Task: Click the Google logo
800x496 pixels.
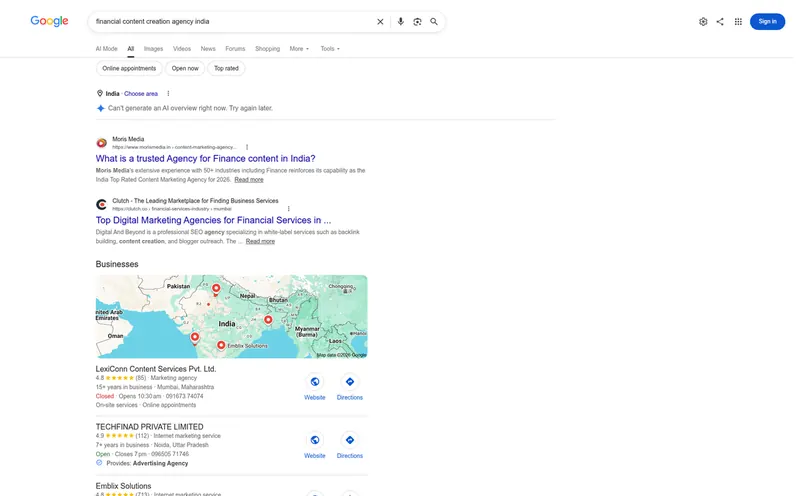Action: click(49, 21)
